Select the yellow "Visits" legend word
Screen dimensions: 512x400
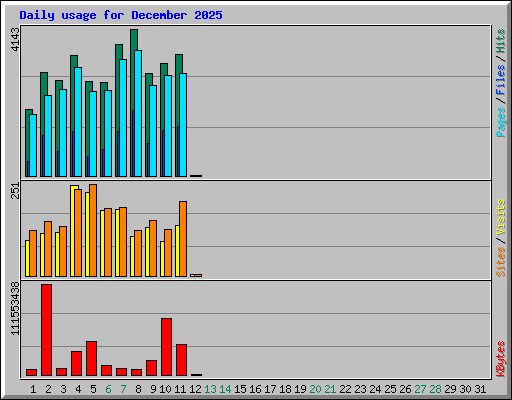click(501, 217)
